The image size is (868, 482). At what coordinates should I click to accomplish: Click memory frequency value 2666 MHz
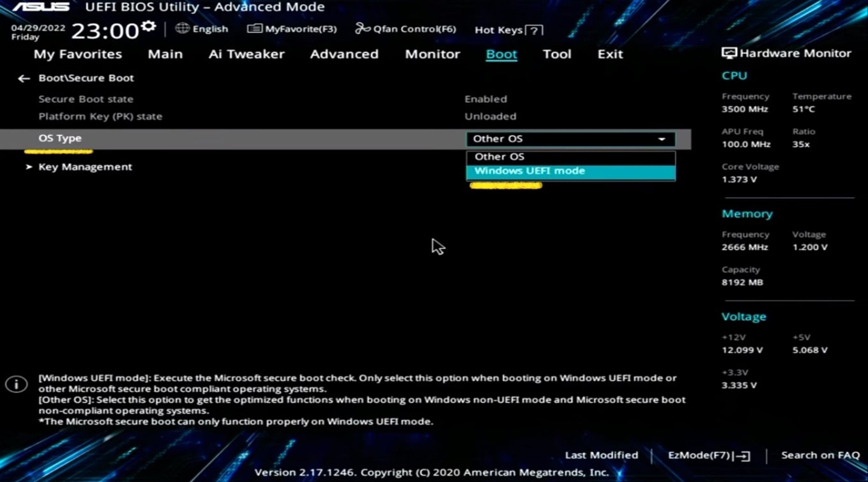(x=745, y=247)
